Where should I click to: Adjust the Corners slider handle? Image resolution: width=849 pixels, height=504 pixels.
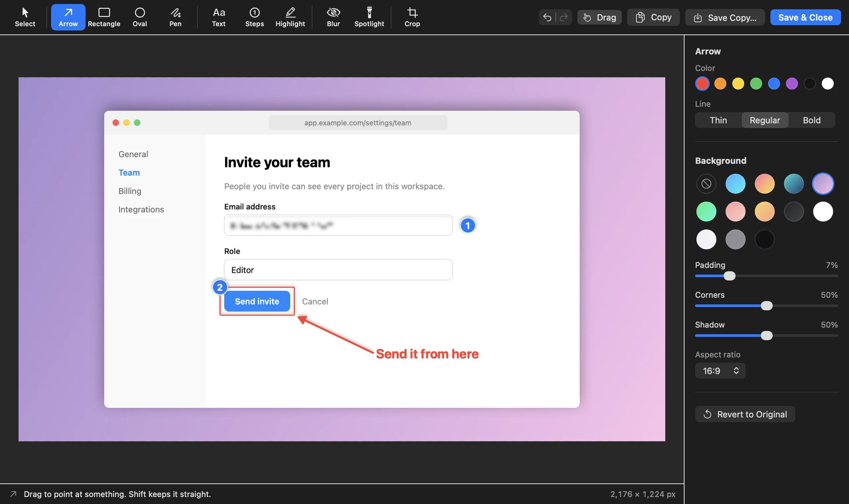point(766,306)
